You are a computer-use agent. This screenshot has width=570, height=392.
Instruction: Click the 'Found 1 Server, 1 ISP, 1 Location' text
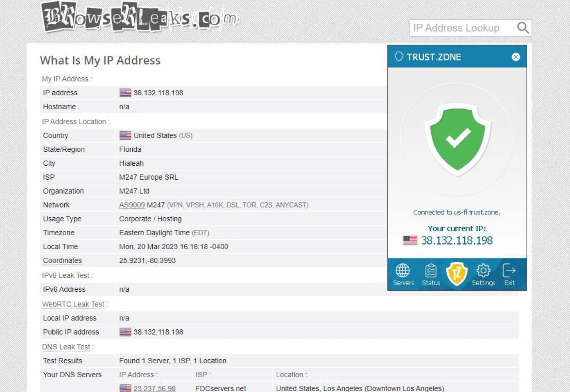173,361
